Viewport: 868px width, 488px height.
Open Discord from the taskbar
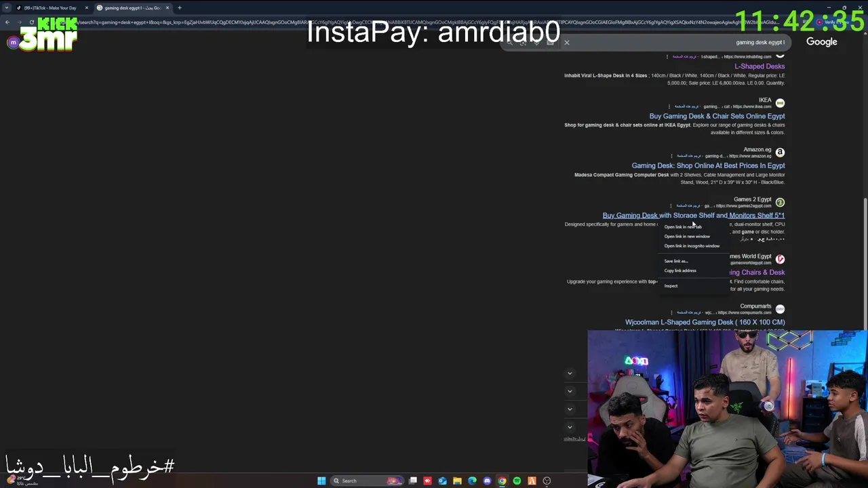(x=487, y=481)
